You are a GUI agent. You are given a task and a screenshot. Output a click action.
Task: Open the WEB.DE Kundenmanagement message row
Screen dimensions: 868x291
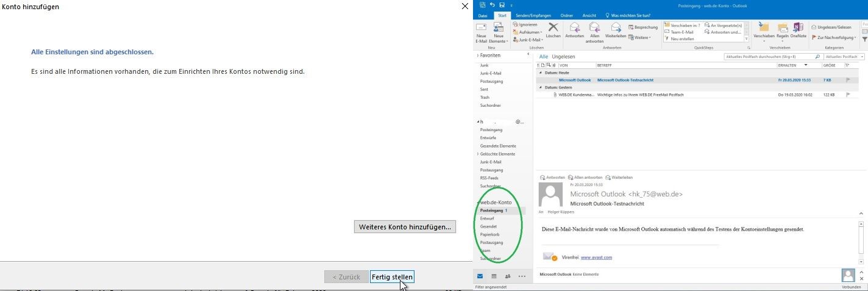click(x=698, y=95)
